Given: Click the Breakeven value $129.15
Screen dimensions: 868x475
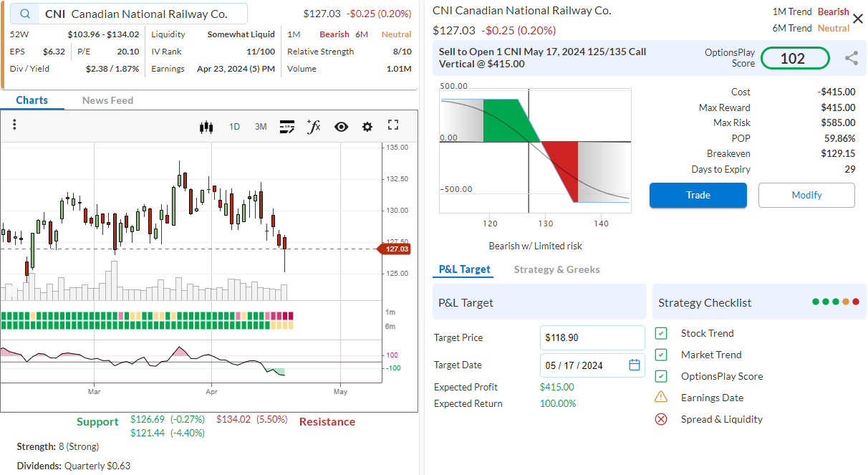Looking at the screenshot, I should [838, 153].
